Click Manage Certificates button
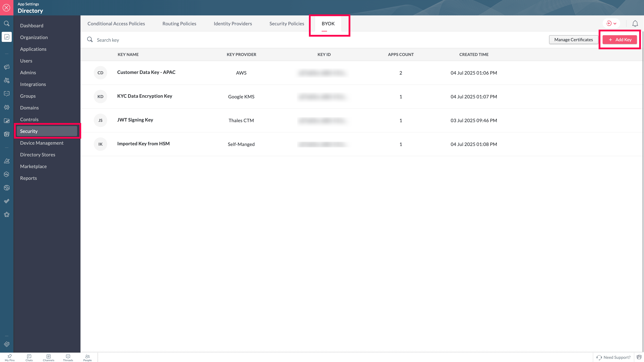Screen dimensions: 644x362 coord(573,40)
